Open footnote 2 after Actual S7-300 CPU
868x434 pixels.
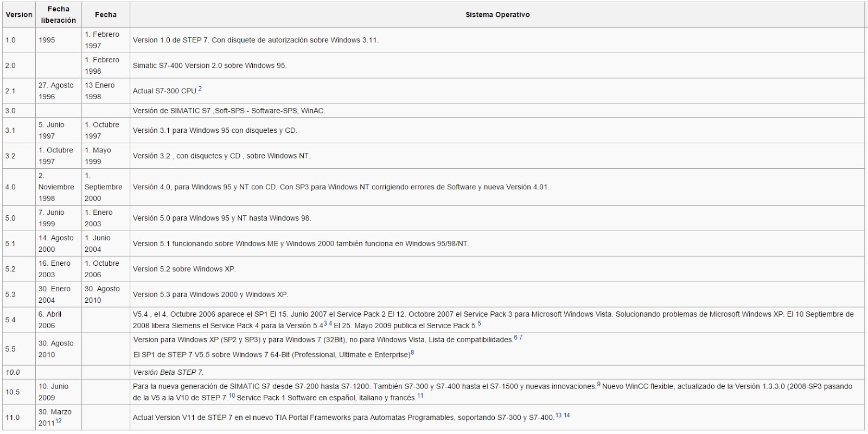(200, 88)
